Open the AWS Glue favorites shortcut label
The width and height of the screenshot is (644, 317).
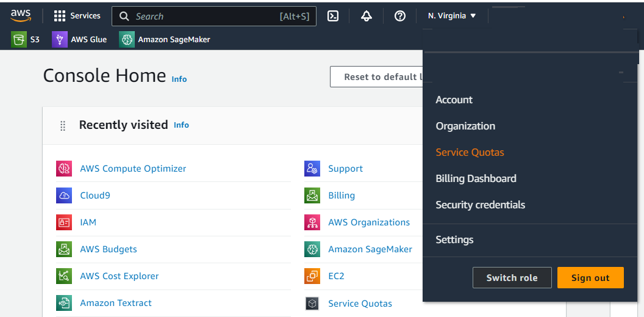coord(88,40)
